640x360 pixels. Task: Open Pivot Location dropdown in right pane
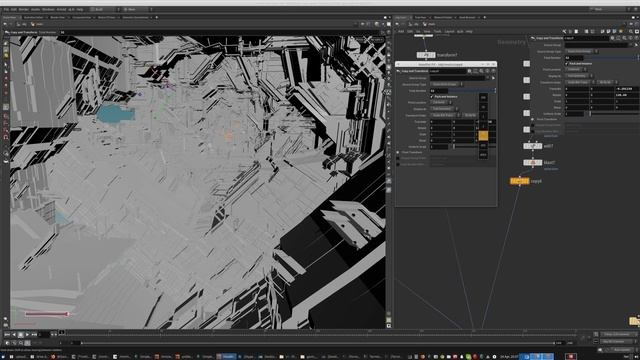[576, 69]
